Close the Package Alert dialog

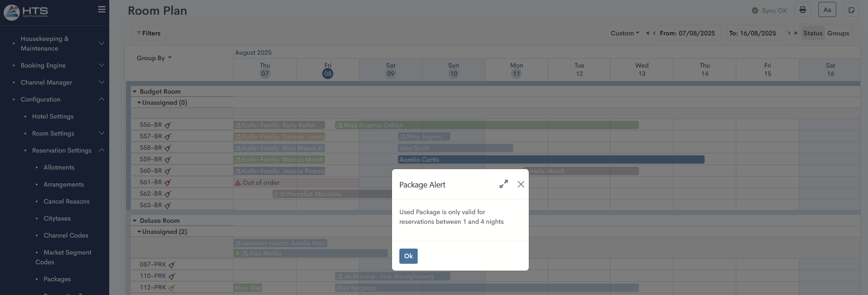coord(521,184)
